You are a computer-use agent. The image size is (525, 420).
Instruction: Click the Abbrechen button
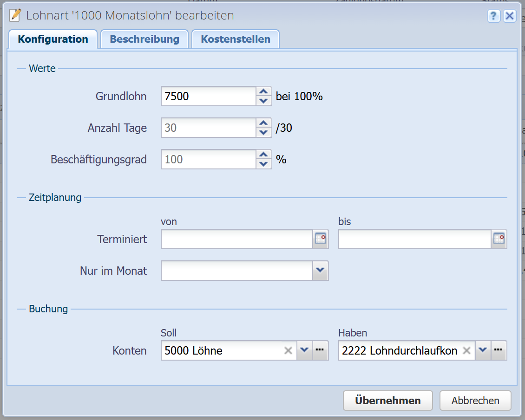(x=475, y=401)
